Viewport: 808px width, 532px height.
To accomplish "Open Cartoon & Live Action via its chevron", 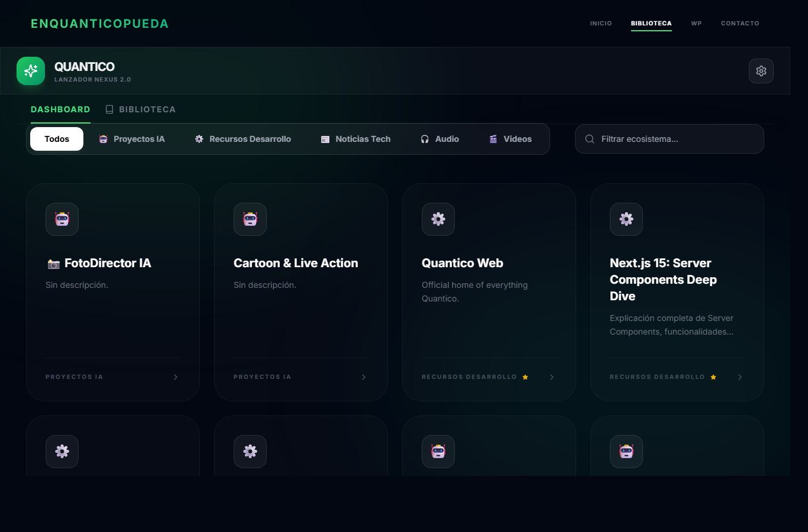I will click(364, 377).
